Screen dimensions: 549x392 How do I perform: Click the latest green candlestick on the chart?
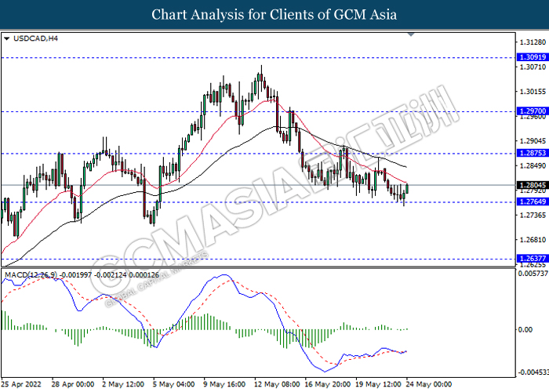pos(407,188)
